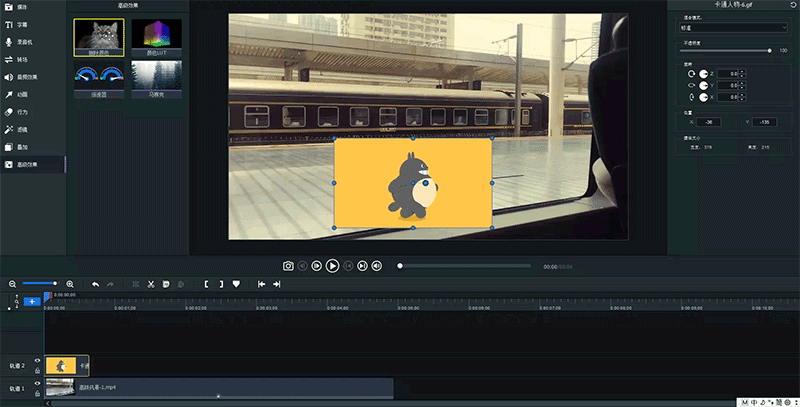Jump the playhead to the timeline end
Image resolution: width=800 pixels, height=407 pixels.
(277, 284)
